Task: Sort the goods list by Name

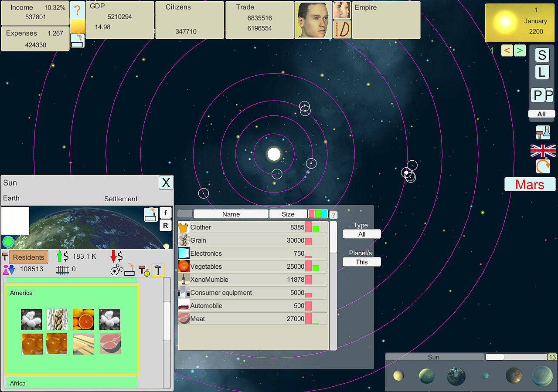Action: [231, 214]
